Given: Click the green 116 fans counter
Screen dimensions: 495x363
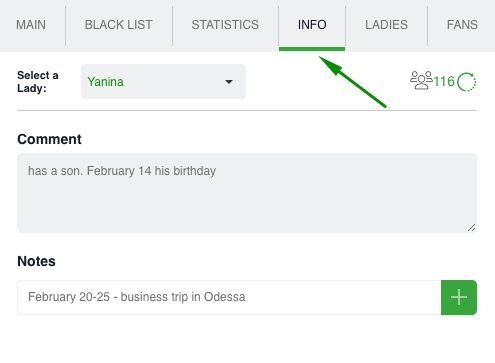Looking at the screenshot, I should 444,81.
